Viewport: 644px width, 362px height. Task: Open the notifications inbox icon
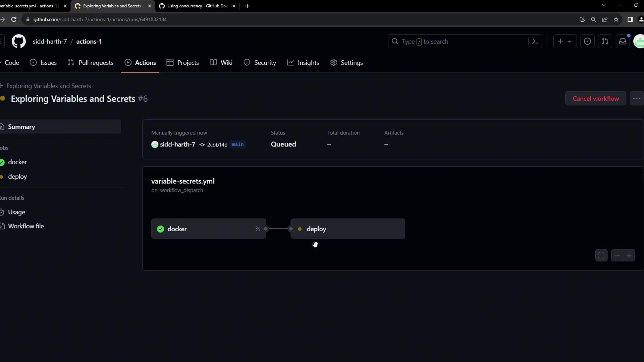(623, 42)
